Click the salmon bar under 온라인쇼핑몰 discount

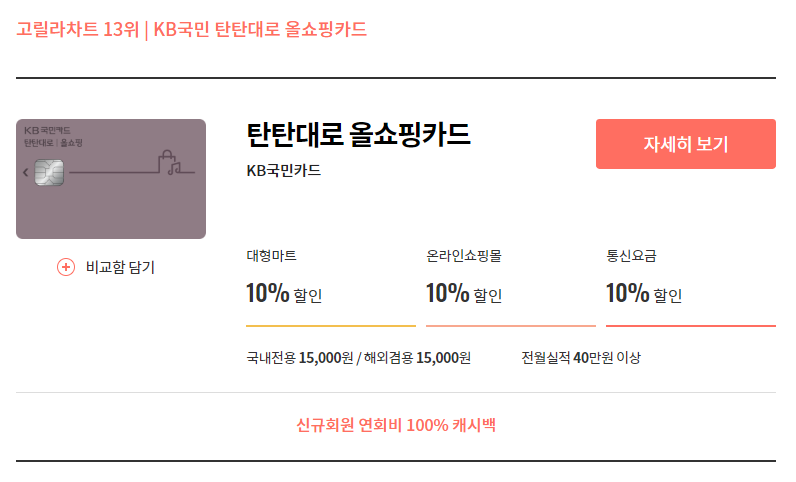point(511,326)
